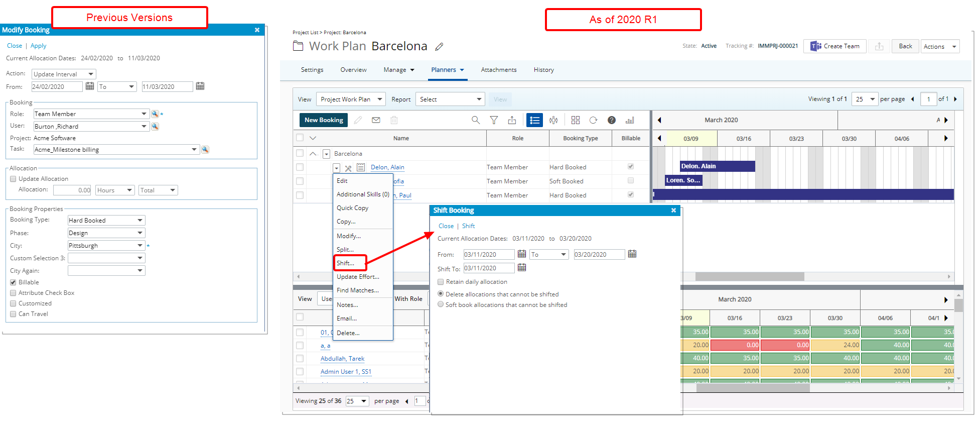Open the City dropdown showing Pittsburgh
Viewport: 980px width, 421px height.
(x=106, y=245)
